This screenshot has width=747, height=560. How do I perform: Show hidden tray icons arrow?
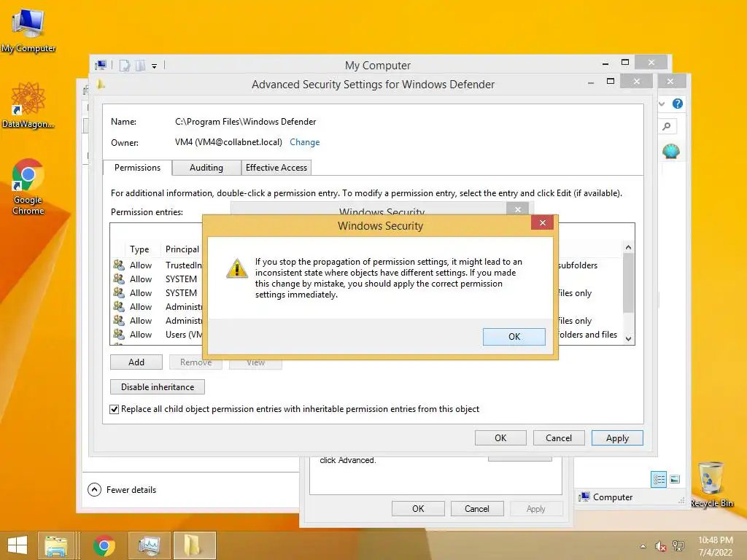[x=643, y=546]
